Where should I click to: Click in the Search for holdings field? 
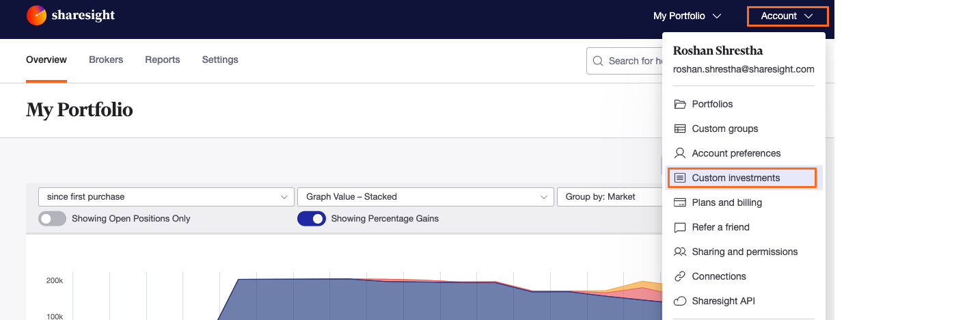tap(625, 61)
